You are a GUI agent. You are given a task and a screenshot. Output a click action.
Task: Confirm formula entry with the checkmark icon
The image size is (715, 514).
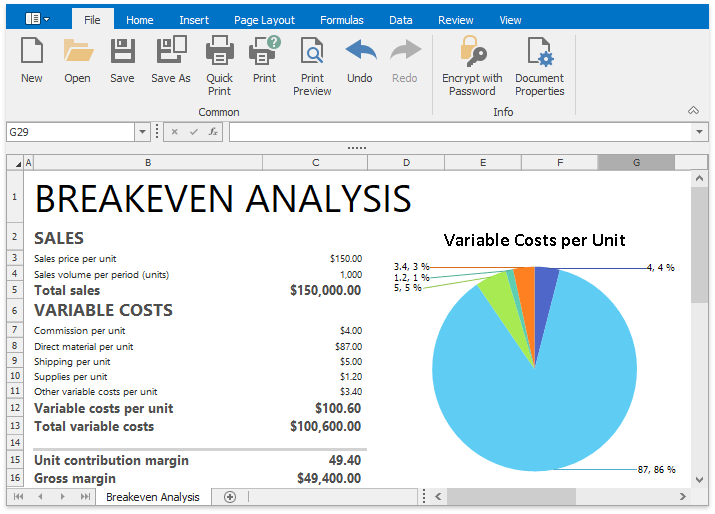194,132
